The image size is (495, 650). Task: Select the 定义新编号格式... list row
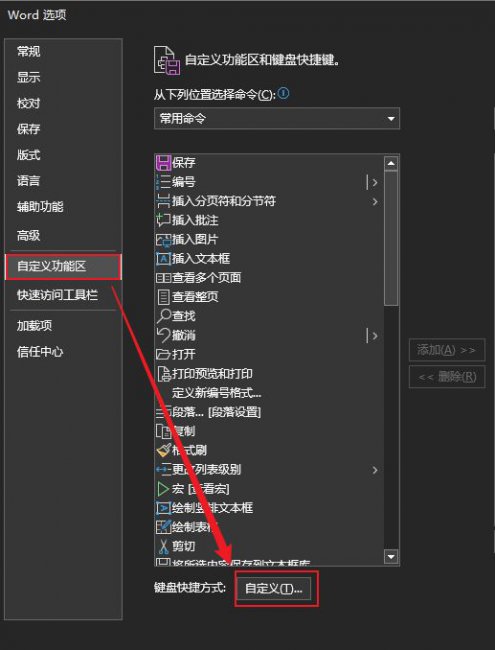(x=269, y=393)
